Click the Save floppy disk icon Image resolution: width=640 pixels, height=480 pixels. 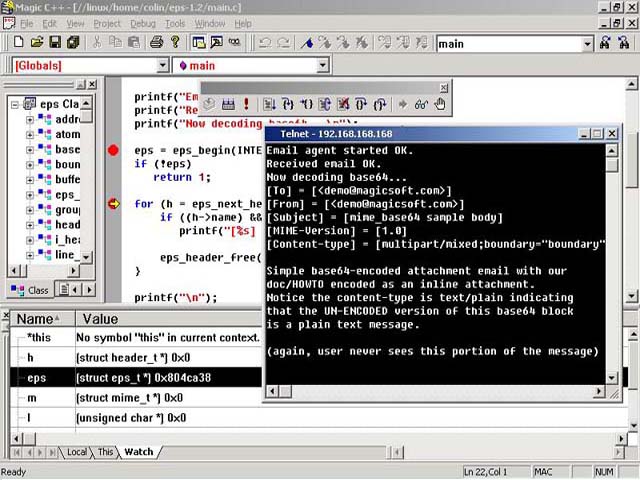coord(56,43)
